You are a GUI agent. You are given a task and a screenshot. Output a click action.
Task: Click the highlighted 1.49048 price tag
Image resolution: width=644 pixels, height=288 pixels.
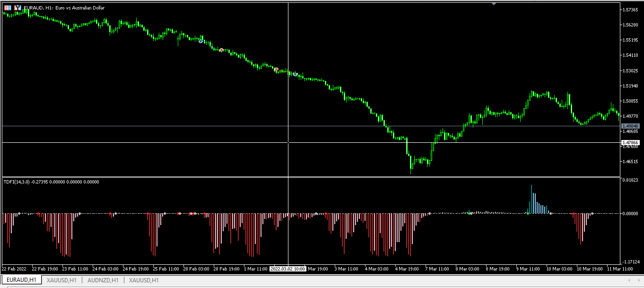(x=631, y=126)
